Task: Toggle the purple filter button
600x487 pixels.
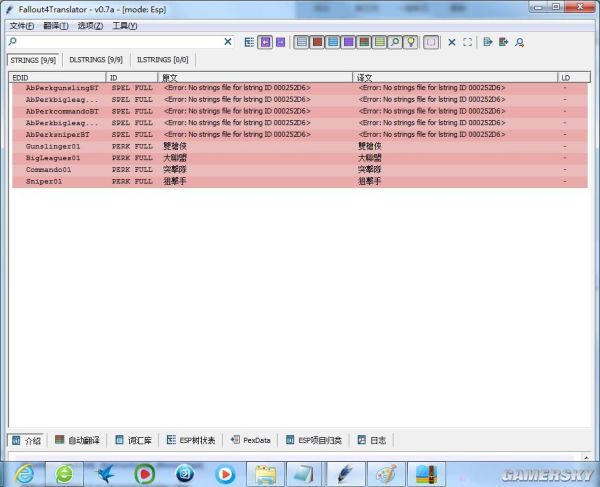Action: [x=348, y=42]
